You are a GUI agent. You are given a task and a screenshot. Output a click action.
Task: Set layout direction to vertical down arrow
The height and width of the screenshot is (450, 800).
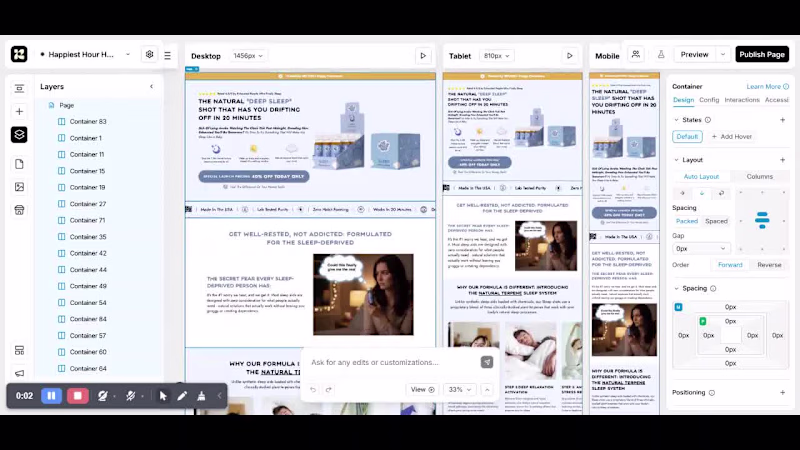pyautogui.click(x=702, y=193)
